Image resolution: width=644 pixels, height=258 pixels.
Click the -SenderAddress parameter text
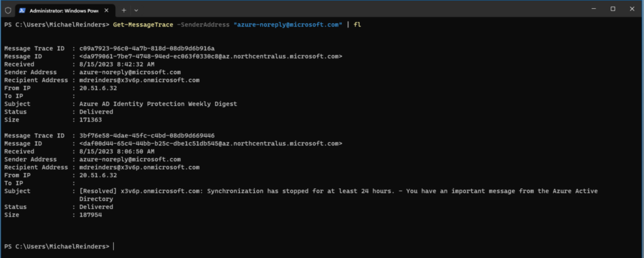[203, 24]
